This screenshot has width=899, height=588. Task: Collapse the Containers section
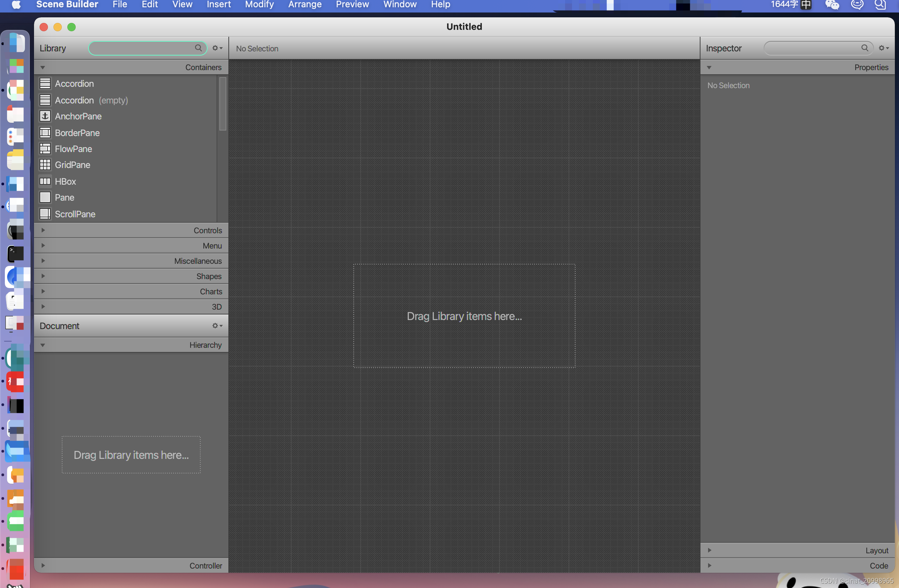[43, 68]
